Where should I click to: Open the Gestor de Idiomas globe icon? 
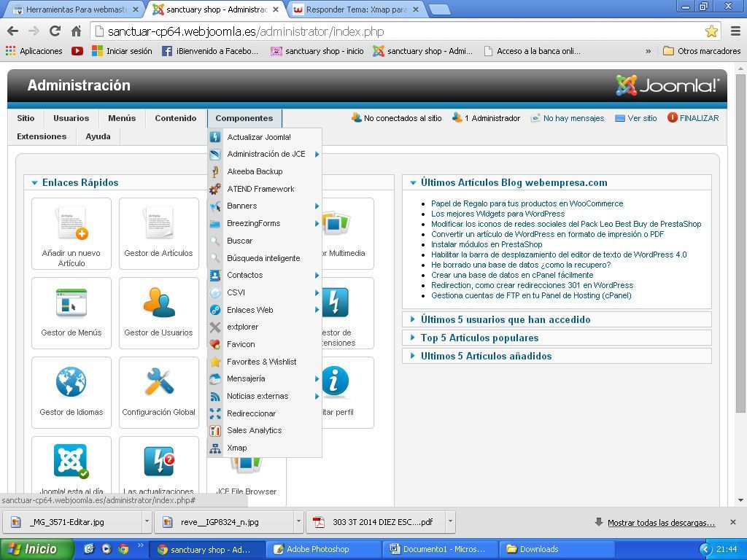click(x=71, y=392)
